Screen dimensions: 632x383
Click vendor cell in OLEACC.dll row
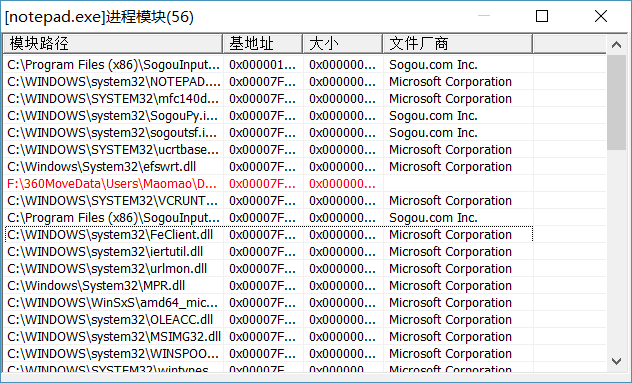coord(450,320)
